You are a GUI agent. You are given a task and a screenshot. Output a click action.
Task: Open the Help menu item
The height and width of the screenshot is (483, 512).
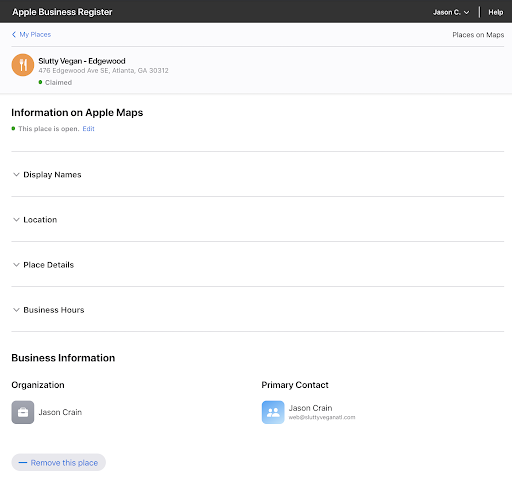pyautogui.click(x=496, y=12)
